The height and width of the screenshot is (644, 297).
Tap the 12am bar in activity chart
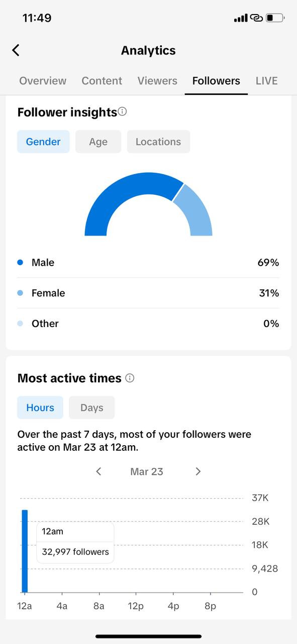click(x=25, y=551)
